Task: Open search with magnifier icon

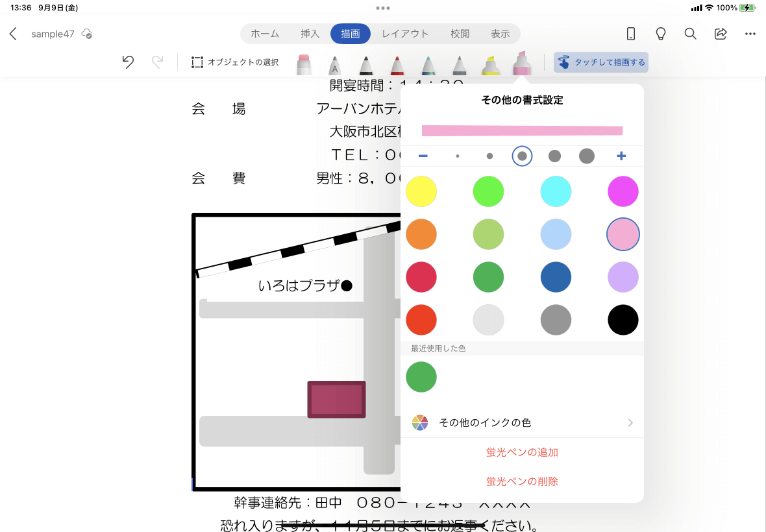Action: [x=690, y=34]
